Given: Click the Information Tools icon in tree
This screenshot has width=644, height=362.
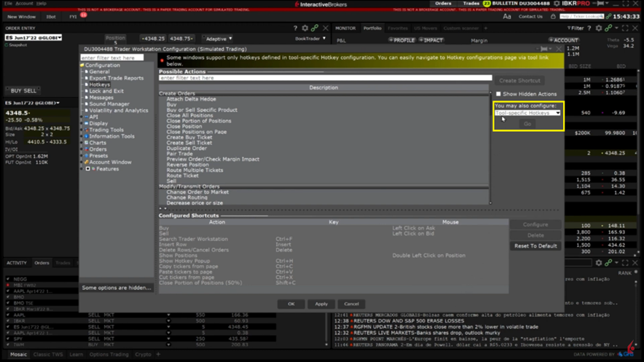Looking at the screenshot, I should [85, 136].
